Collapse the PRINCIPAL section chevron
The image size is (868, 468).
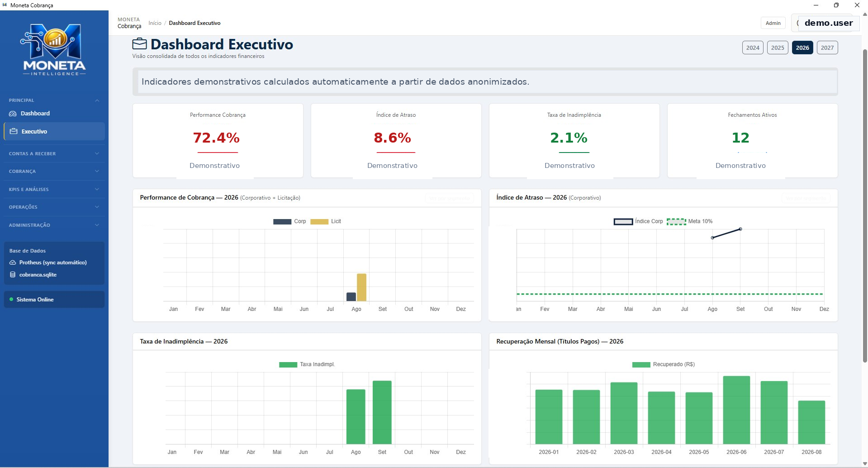[97, 100]
